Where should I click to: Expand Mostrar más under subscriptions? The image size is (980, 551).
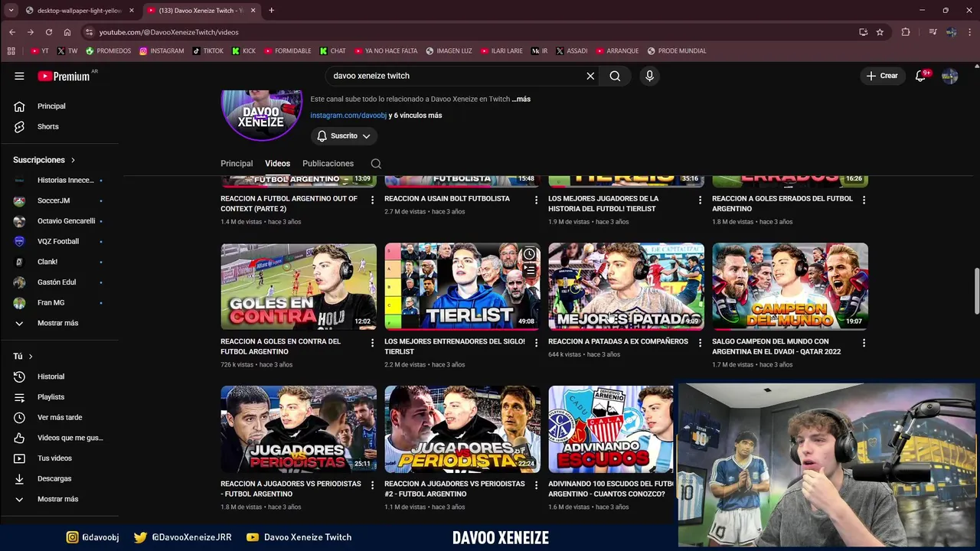[x=60, y=323]
